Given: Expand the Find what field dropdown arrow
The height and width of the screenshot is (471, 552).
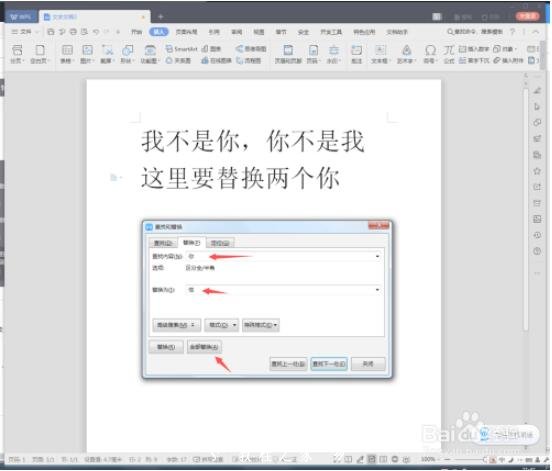Looking at the screenshot, I should coord(377,256).
